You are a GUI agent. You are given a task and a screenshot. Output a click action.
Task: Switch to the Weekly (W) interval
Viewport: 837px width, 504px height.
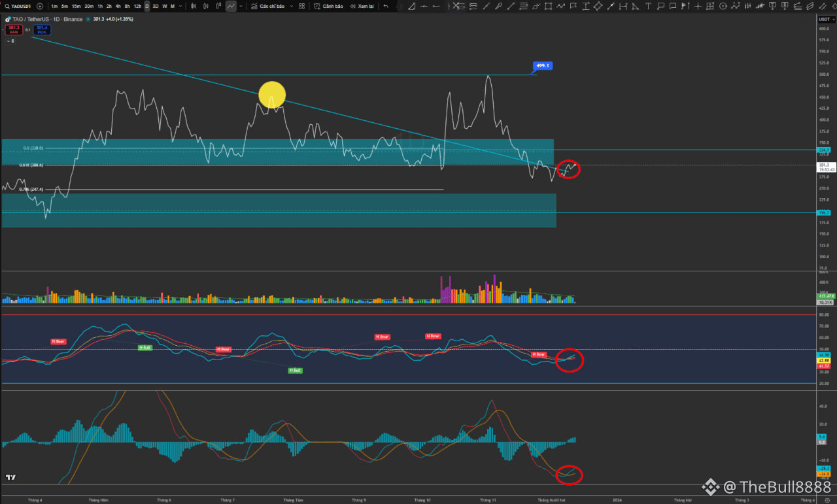pyautogui.click(x=165, y=6)
